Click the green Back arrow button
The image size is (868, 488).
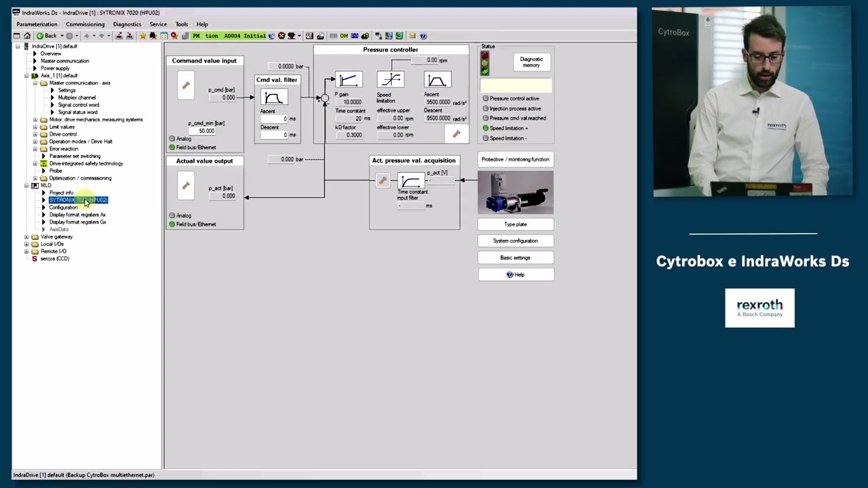47,35
